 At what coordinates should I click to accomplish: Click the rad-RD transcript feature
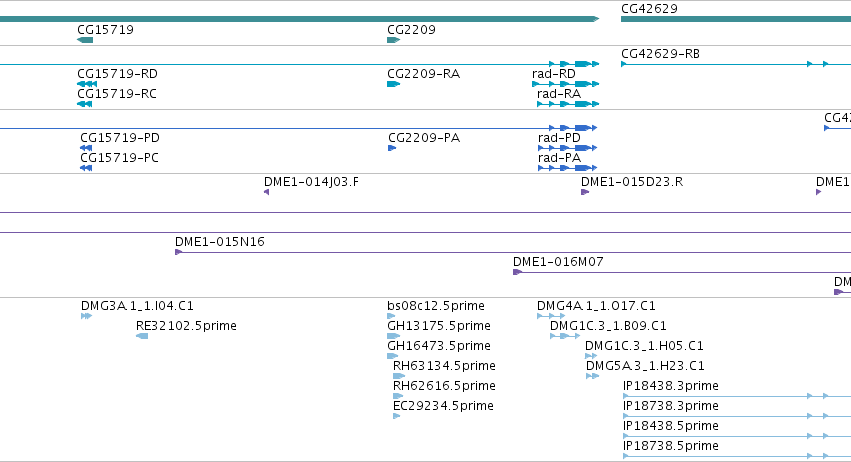tap(566, 84)
